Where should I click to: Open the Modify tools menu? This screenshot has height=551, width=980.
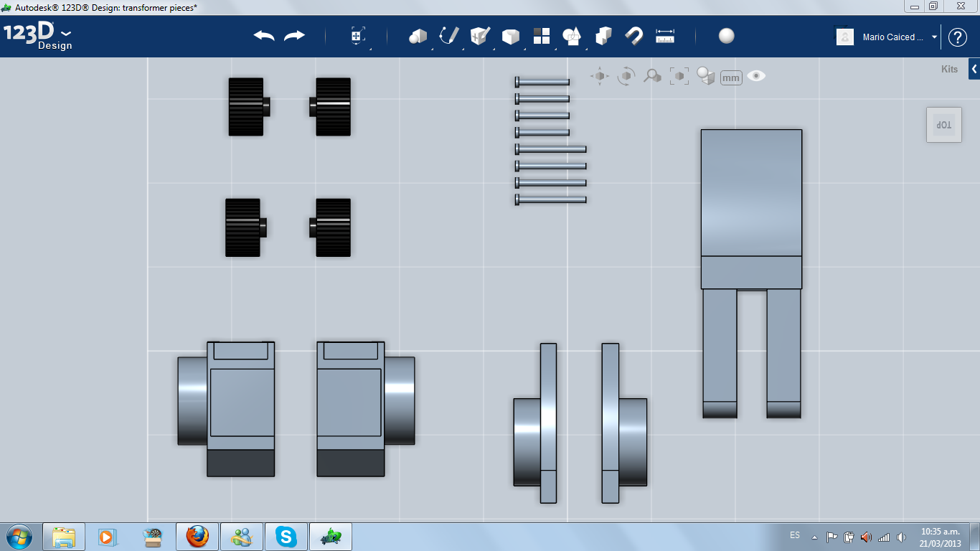[x=511, y=37]
